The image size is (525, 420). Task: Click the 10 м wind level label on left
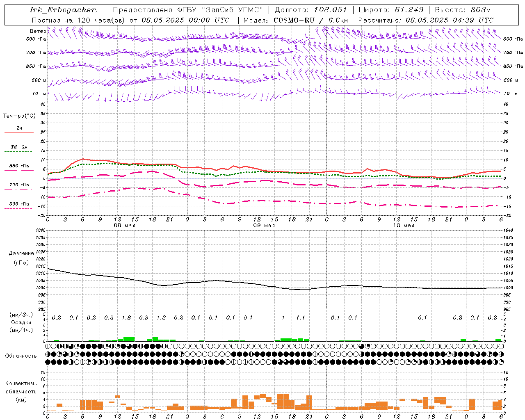pyautogui.click(x=39, y=94)
